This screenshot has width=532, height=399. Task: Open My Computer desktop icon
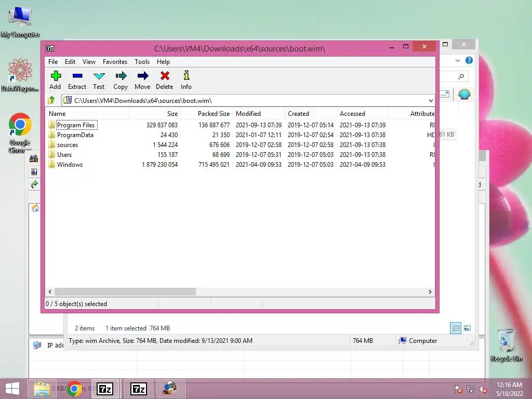click(x=20, y=21)
